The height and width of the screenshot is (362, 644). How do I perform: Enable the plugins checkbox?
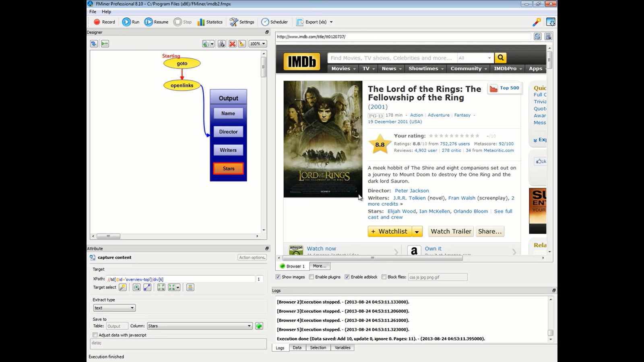[x=312, y=277]
